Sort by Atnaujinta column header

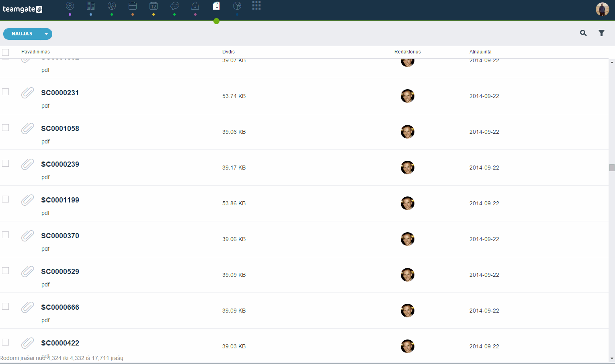click(x=480, y=52)
